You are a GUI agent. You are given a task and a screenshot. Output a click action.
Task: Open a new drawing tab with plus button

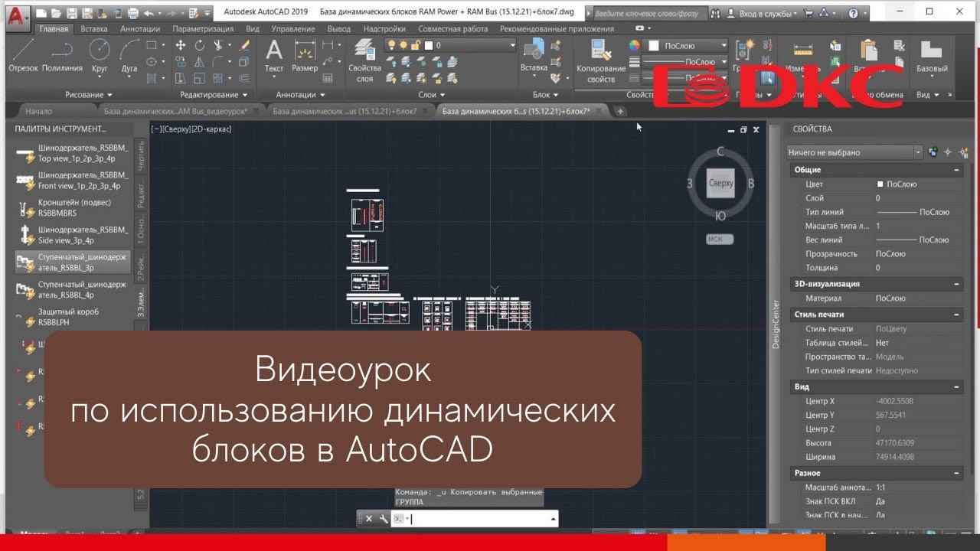(620, 111)
